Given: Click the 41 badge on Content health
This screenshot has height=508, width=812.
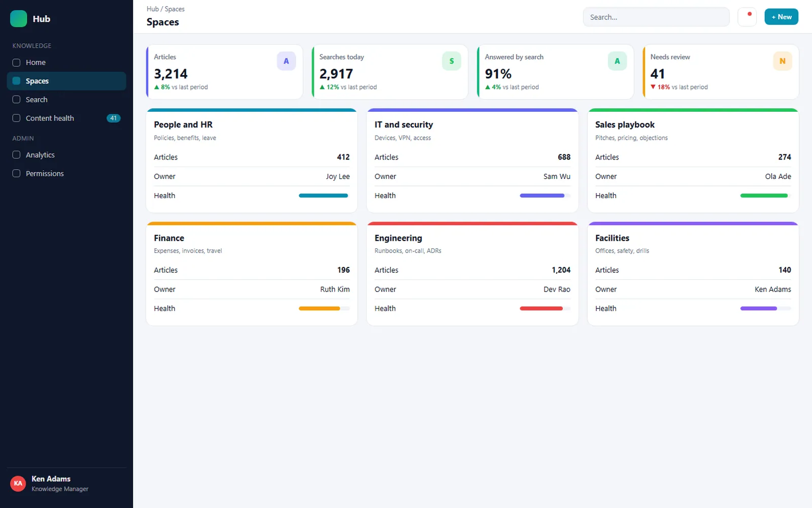Looking at the screenshot, I should (113, 118).
